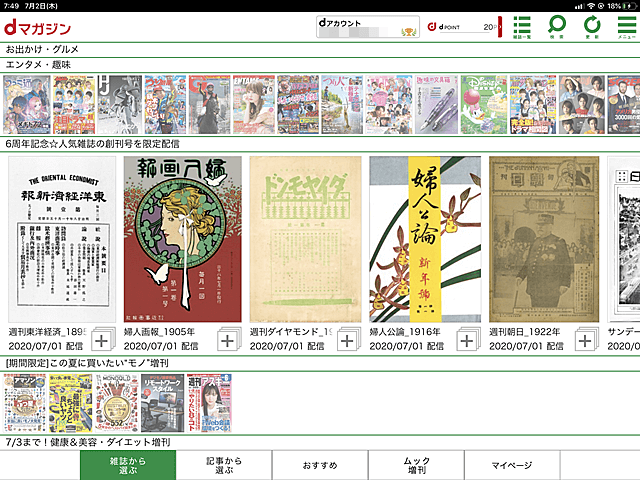Open the 婦人公論 新年号 cover
The height and width of the screenshot is (480, 640).
coord(425,240)
